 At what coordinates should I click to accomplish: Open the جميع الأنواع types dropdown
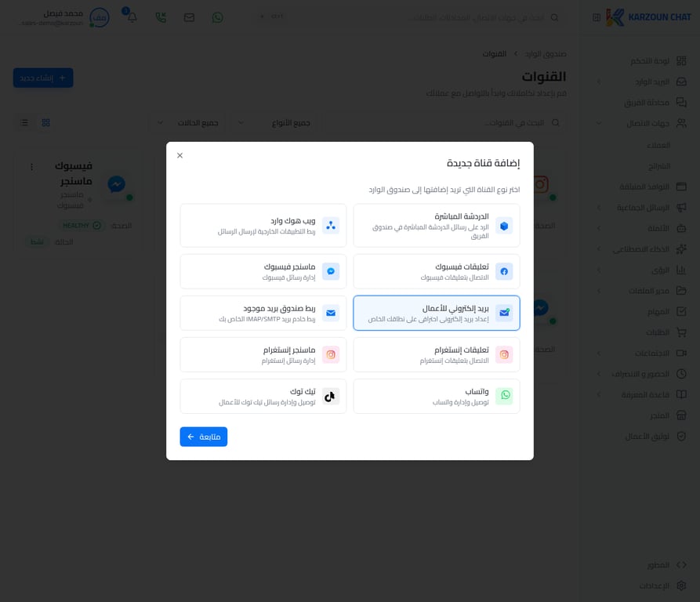click(274, 123)
